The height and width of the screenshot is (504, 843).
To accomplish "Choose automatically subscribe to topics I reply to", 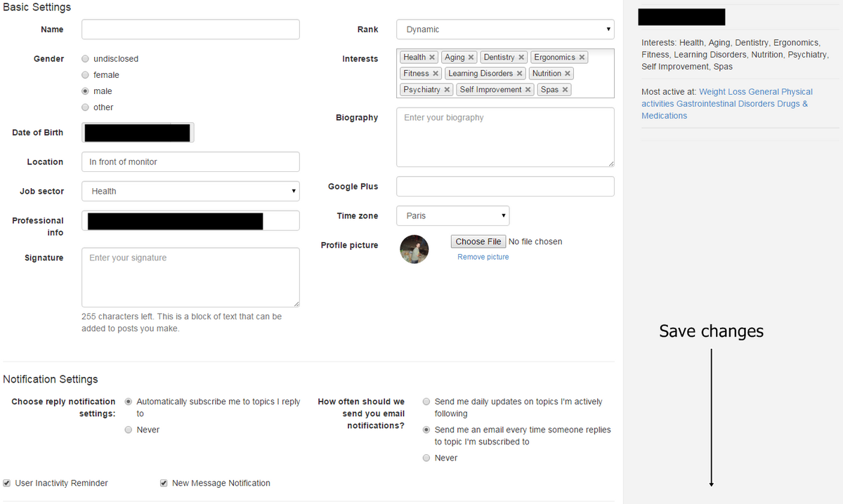I will [x=129, y=402].
